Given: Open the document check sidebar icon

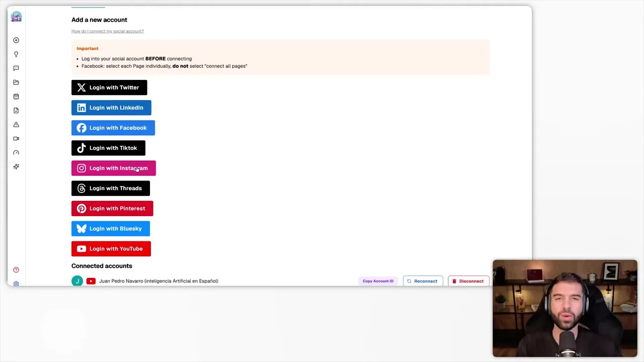Looking at the screenshot, I should click(16, 111).
